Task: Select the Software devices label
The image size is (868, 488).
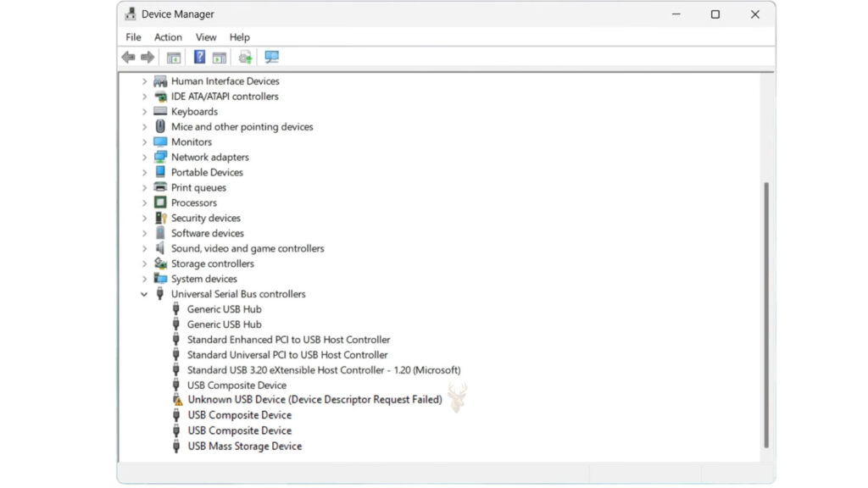Action: (208, 233)
